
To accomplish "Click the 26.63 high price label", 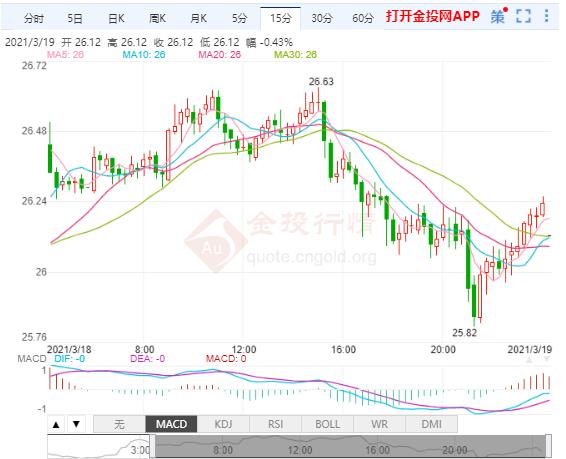I will (321, 82).
